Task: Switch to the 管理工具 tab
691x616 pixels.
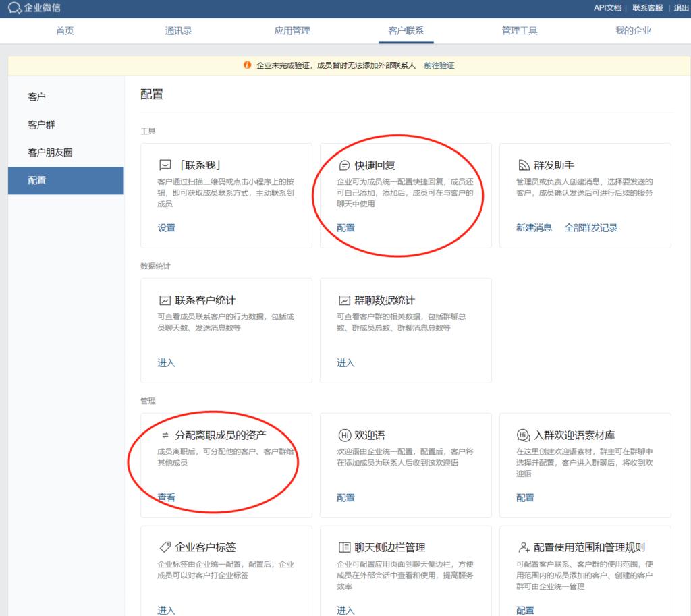Action: pyautogui.click(x=520, y=30)
